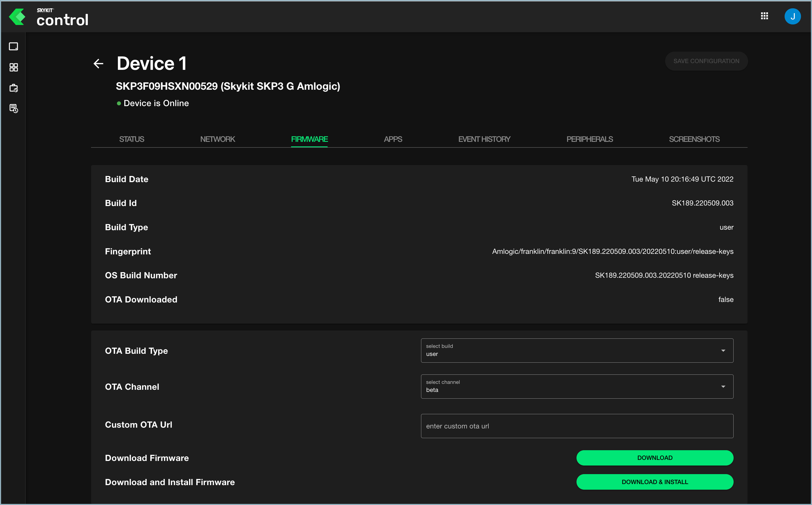Click the 'OTA Downloaded' label
This screenshot has width=812, height=505.
(x=141, y=299)
